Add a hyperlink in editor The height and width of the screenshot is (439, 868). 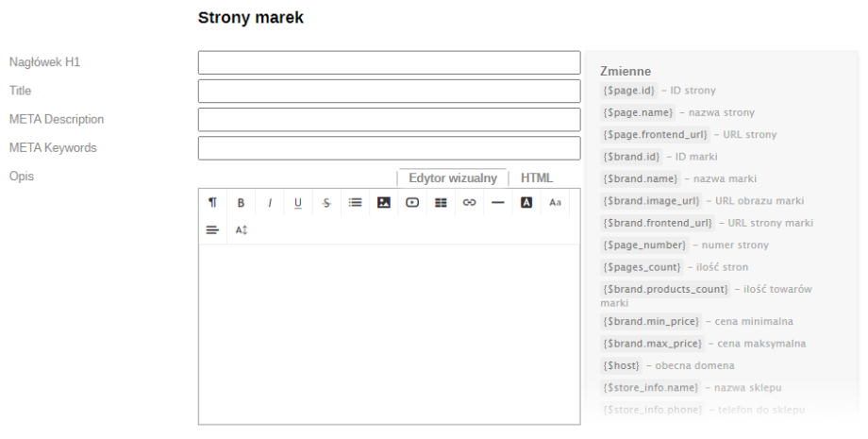tap(469, 203)
